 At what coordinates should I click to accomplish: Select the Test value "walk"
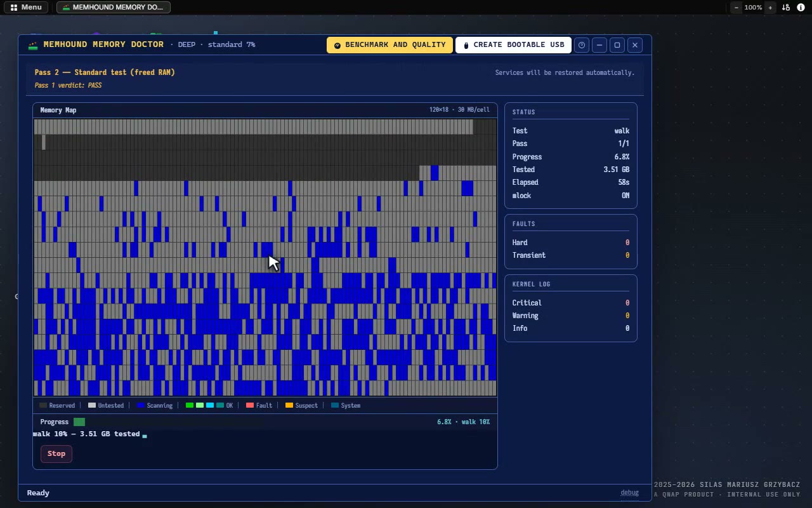(x=622, y=131)
